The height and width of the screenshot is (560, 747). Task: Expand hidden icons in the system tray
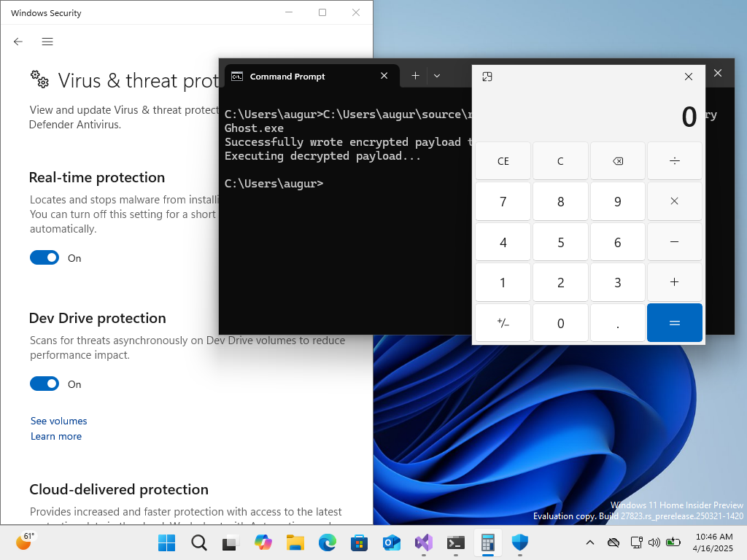point(589,542)
